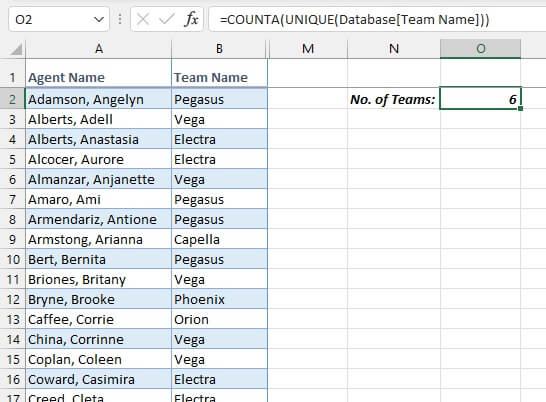Click the Select All corner triangle
This screenshot has height=402, width=546.
16,49
